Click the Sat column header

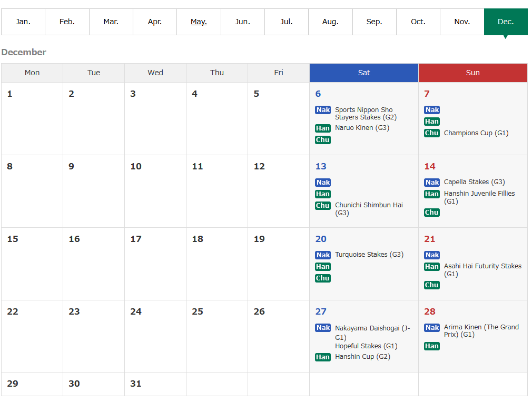pyautogui.click(x=364, y=73)
